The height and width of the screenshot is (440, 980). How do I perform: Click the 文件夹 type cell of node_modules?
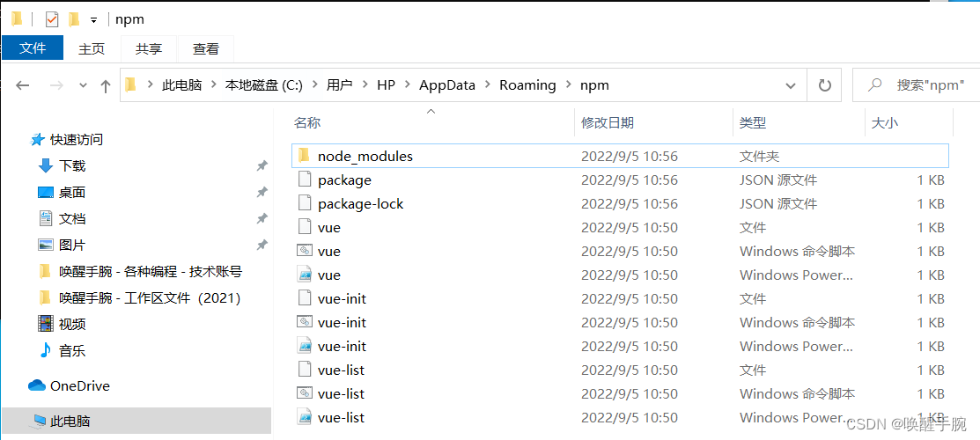point(759,156)
